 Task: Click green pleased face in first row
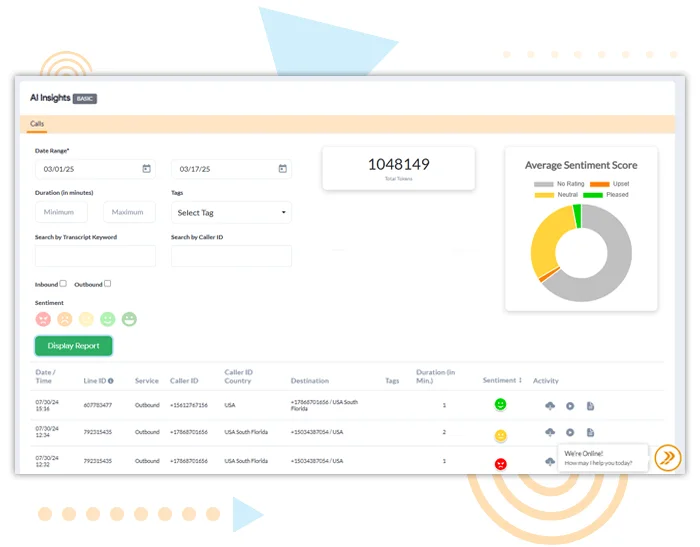pyautogui.click(x=500, y=405)
